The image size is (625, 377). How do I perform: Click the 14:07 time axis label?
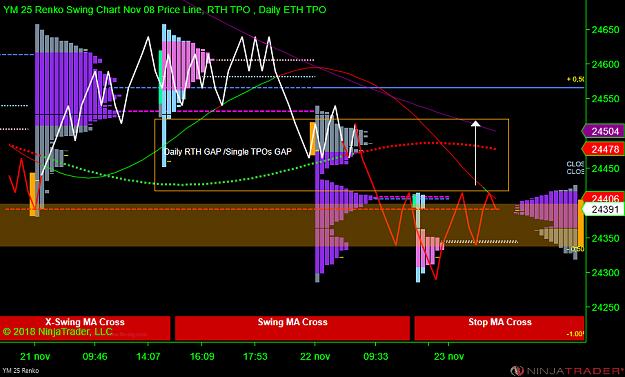(148, 356)
